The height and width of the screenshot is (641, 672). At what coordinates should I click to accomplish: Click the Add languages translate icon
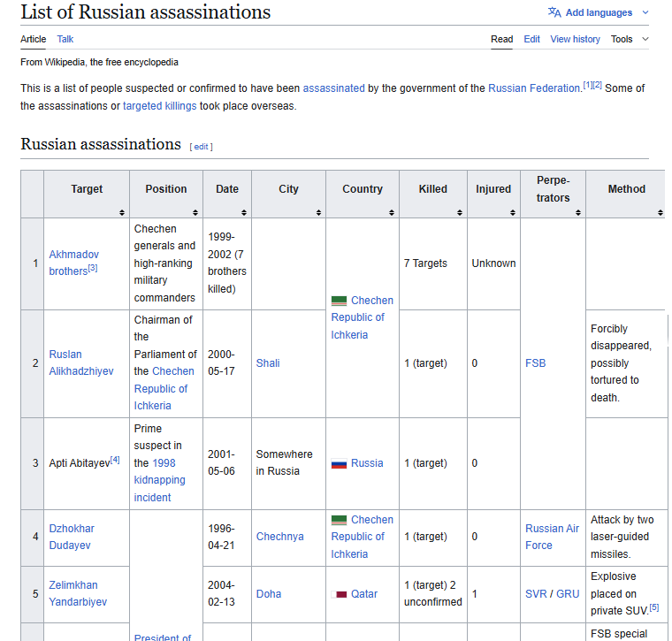click(554, 12)
